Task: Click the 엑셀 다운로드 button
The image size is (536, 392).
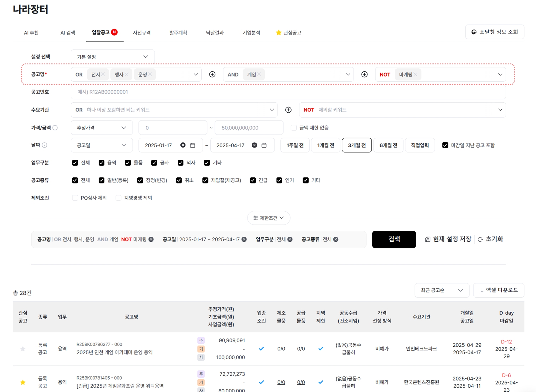Action: point(498,290)
